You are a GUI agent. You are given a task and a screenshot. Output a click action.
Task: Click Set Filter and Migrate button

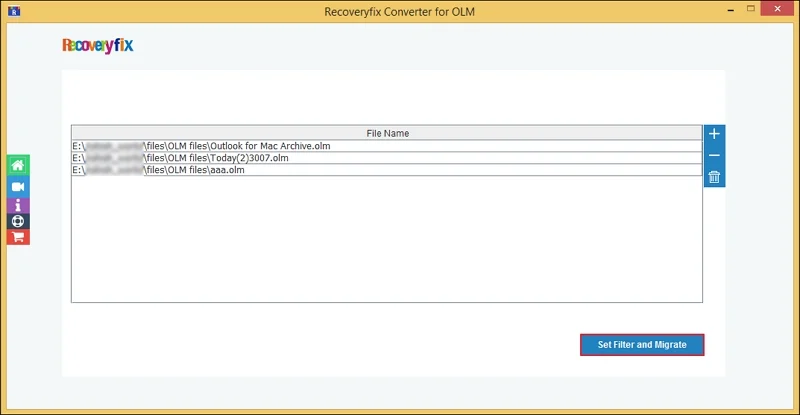(x=642, y=345)
